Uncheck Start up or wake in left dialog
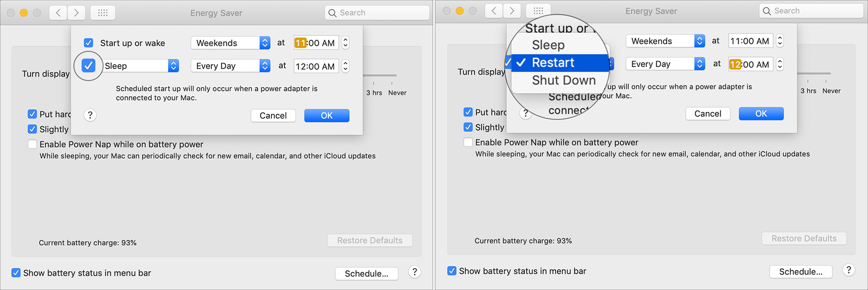868x290 pixels. 89,43
